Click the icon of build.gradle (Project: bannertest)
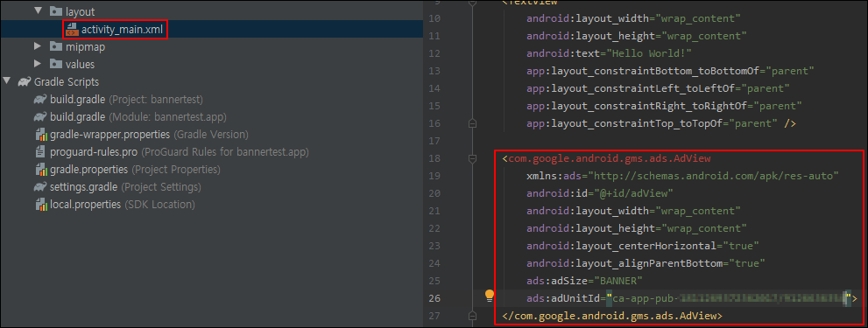Viewport: 868px width, 328px height. 40,100
